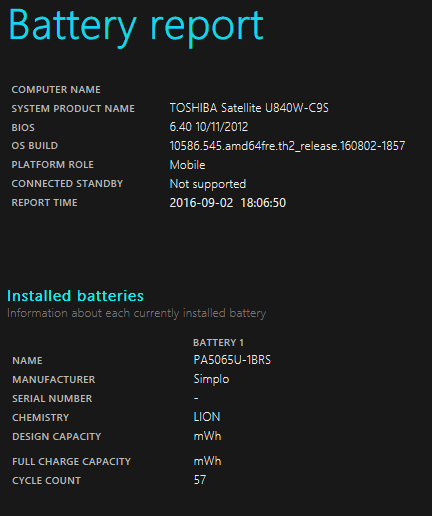
Task: Click the REPORT TIME label
Action: [44, 203]
